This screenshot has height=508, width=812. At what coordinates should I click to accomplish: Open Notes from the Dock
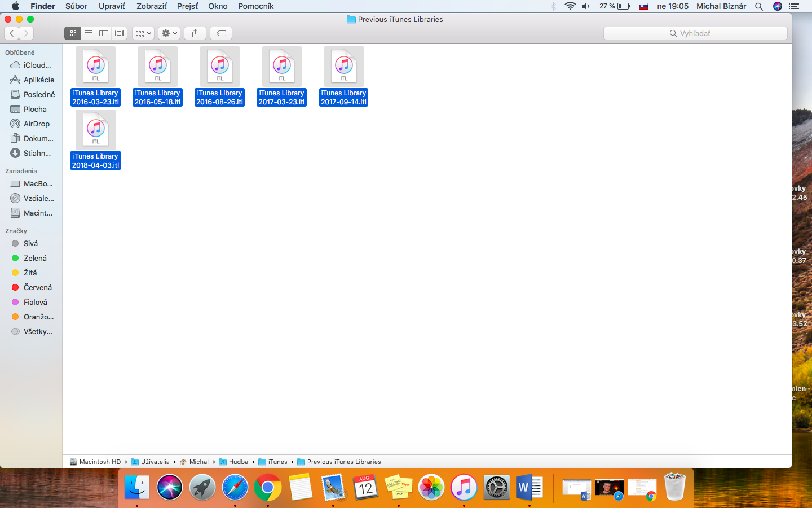(301, 487)
